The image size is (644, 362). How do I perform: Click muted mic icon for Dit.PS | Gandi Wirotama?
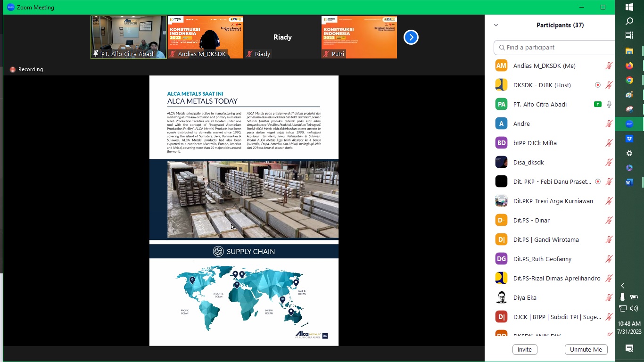click(609, 239)
